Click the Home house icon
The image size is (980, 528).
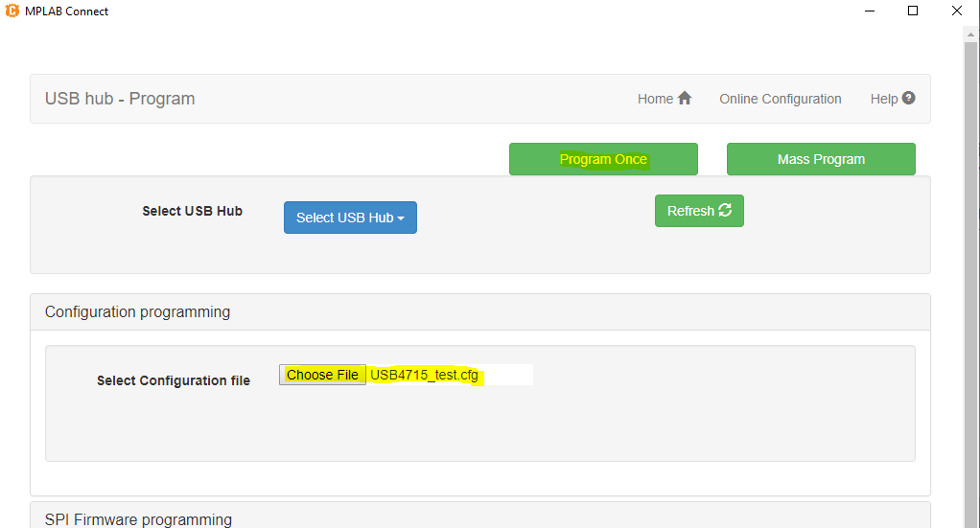pyautogui.click(x=685, y=98)
